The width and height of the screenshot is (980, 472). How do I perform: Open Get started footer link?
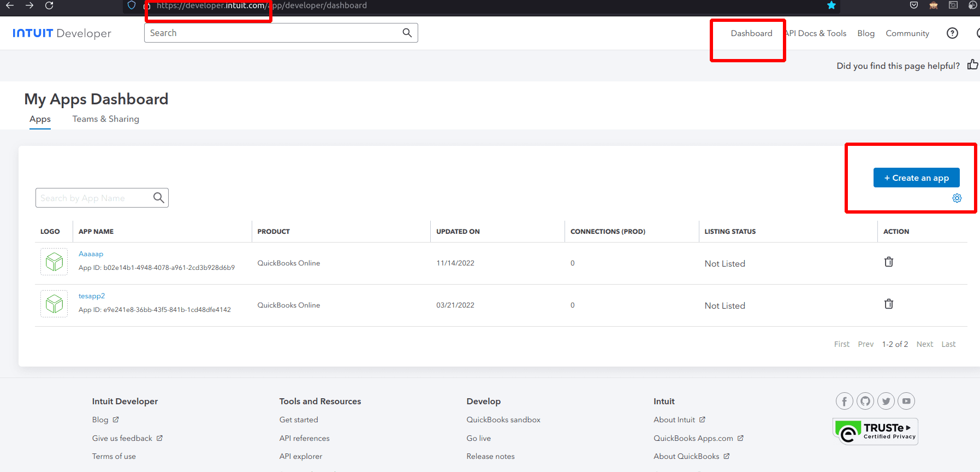pos(299,420)
